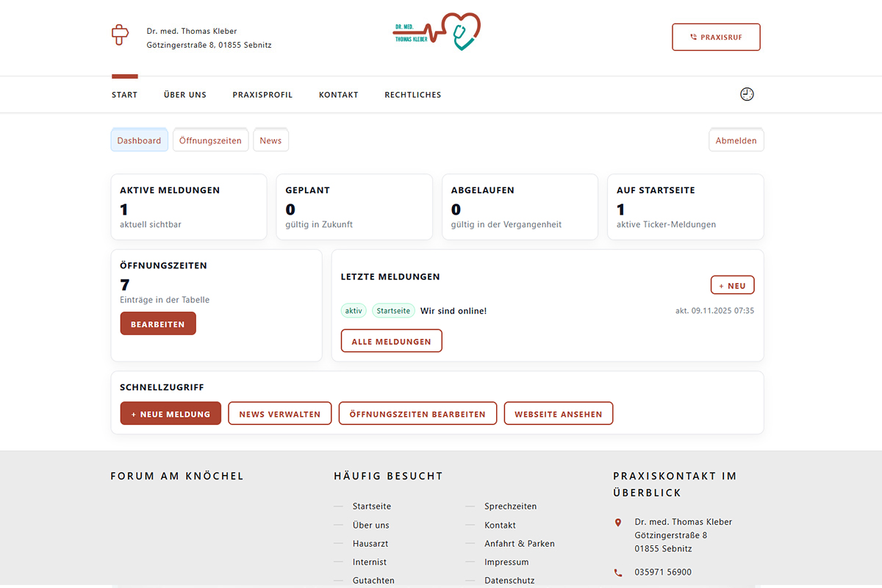
Task: Open the Rechtliches navigation menu
Action: click(412, 95)
